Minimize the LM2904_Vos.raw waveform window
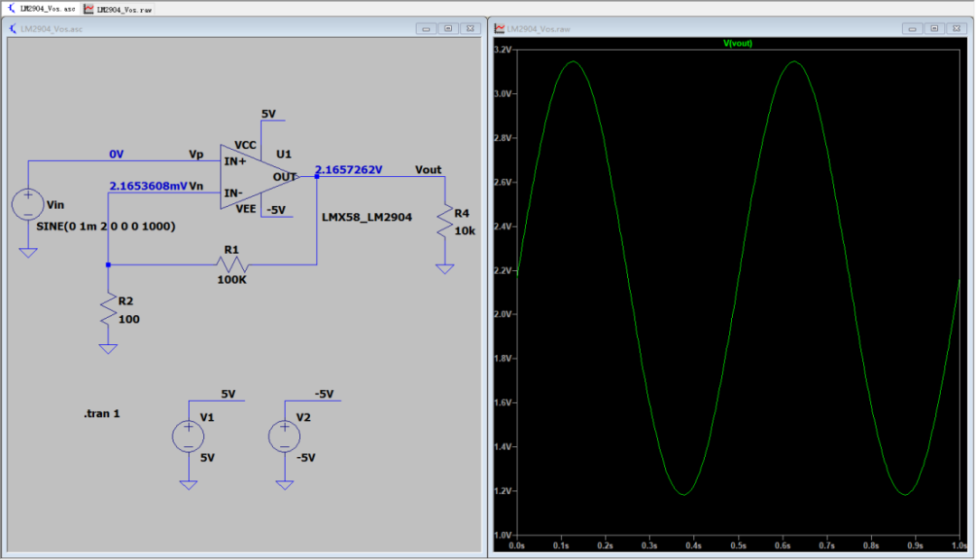The image size is (976, 560). point(912,29)
